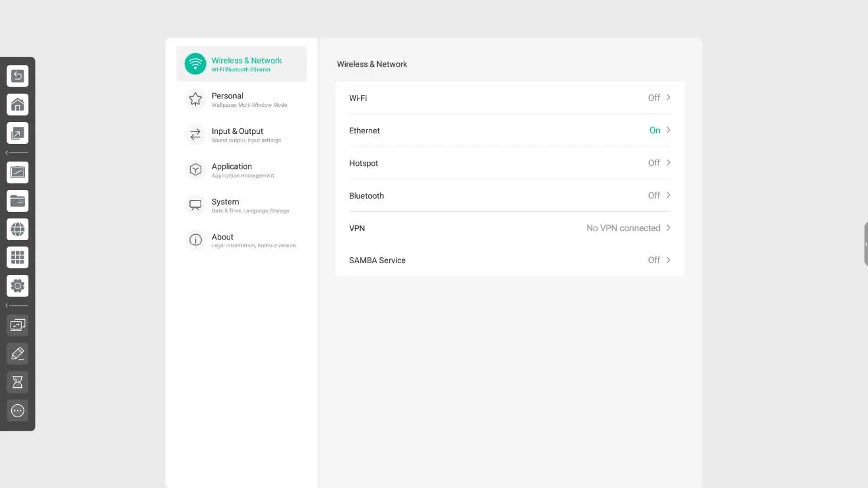This screenshot has width=868, height=488.
Task: Open the file manager folder icon
Action: [x=18, y=201]
